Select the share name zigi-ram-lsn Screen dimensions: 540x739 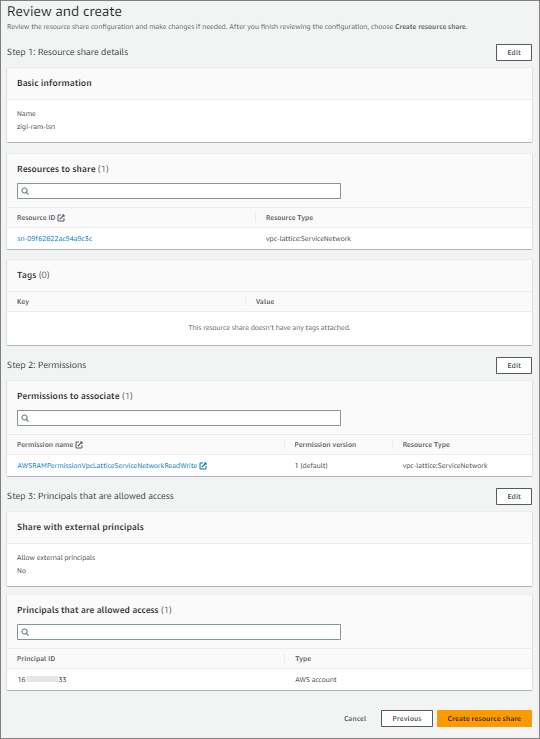pos(36,127)
